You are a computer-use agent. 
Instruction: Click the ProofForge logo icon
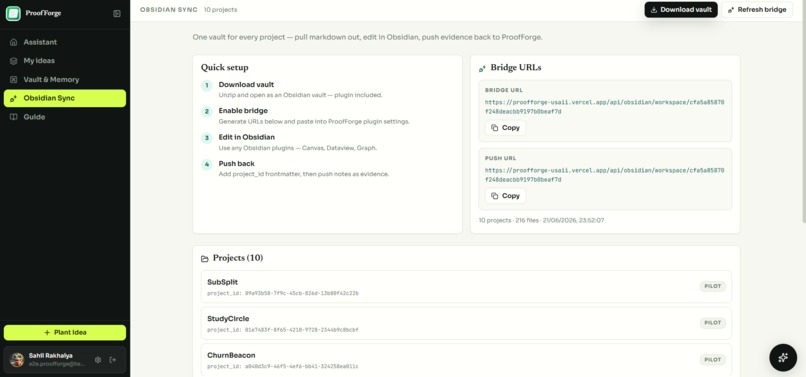[13, 13]
